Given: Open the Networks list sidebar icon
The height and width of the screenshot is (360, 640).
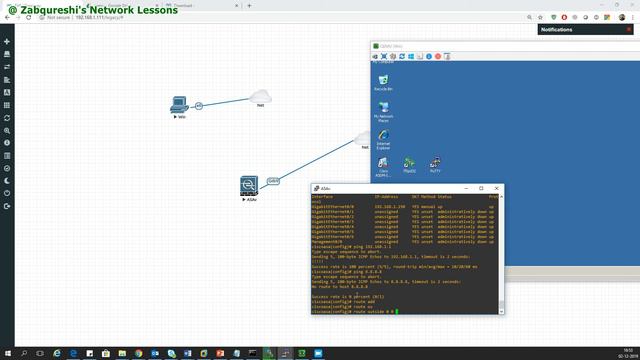Looking at the screenshot, I should coord(7,67).
